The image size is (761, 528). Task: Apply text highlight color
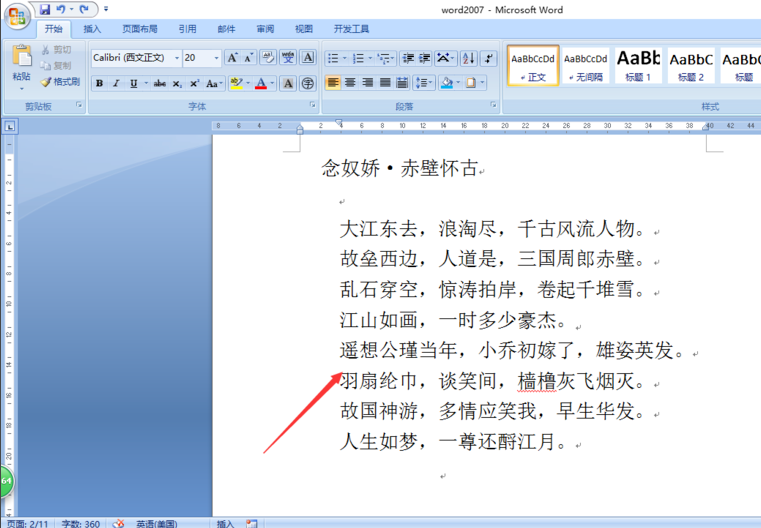click(236, 83)
